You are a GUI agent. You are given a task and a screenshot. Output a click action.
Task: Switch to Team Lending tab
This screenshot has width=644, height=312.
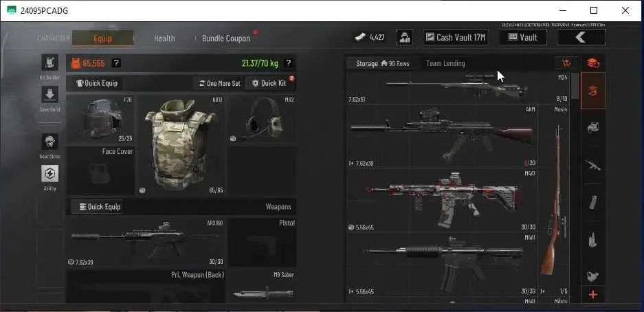click(445, 64)
